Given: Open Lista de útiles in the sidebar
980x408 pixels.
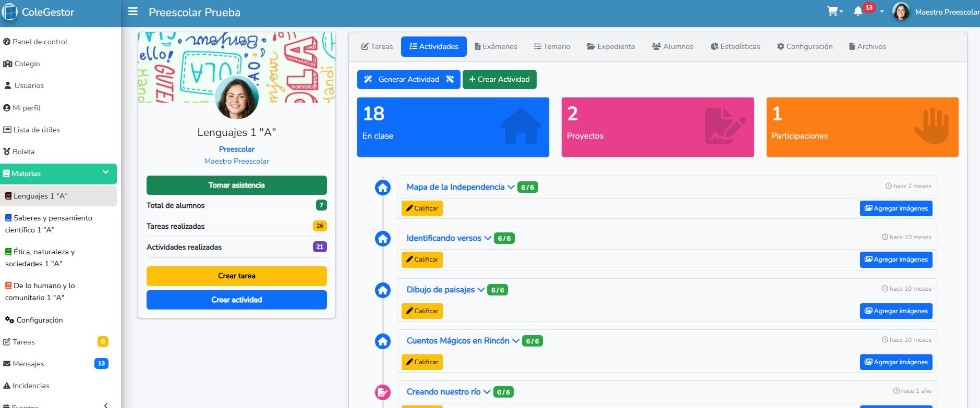Looking at the screenshot, I should coord(32,130).
